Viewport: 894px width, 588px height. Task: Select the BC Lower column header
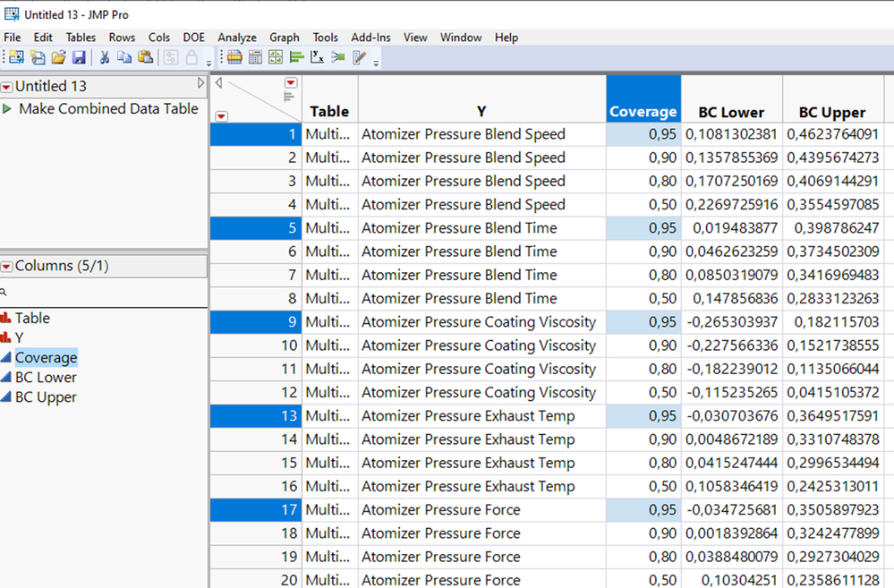coord(731,112)
